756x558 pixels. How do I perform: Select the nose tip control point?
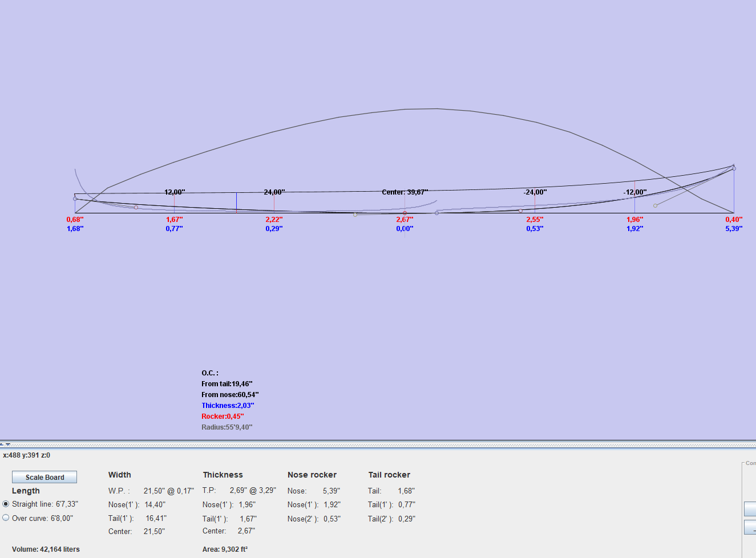click(x=734, y=168)
